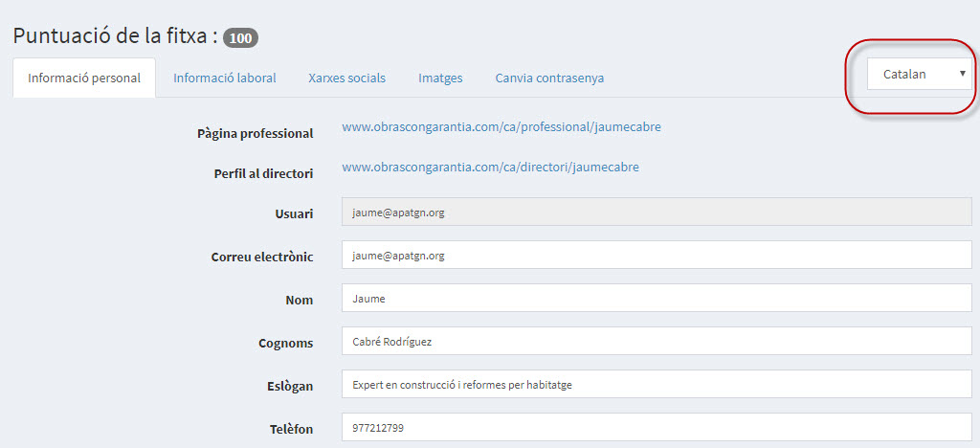
Task: Click the disabled Usuari field
Action: (x=657, y=213)
